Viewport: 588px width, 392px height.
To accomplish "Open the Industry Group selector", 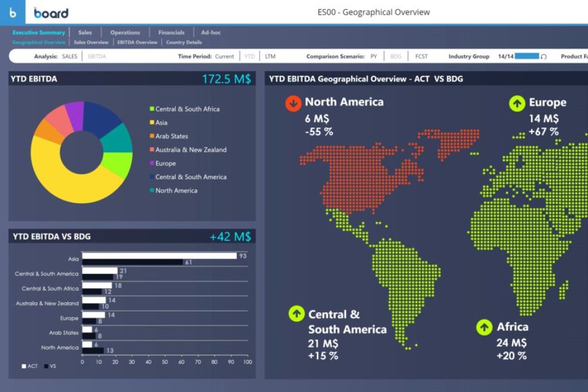I will (469, 57).
